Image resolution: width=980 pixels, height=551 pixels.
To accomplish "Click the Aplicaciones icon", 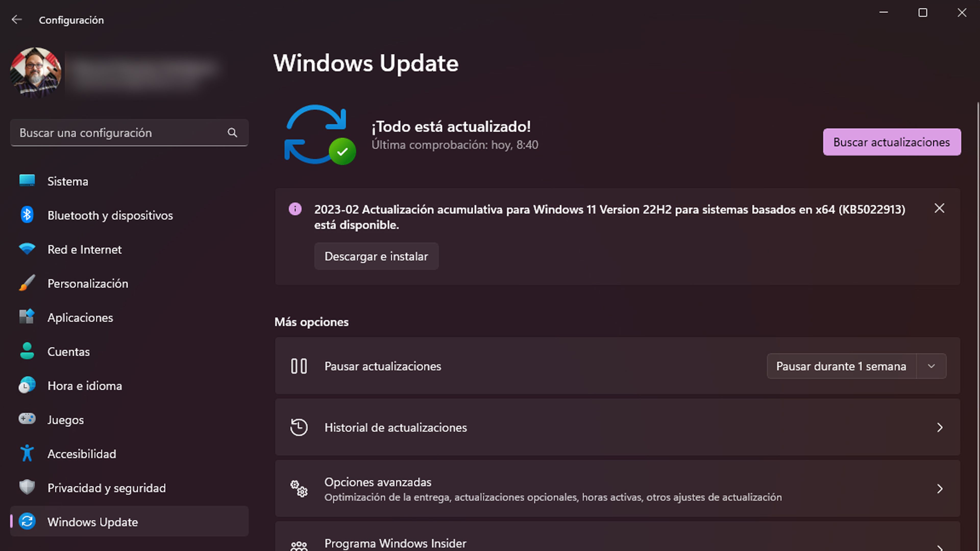I will pos(27,317).
